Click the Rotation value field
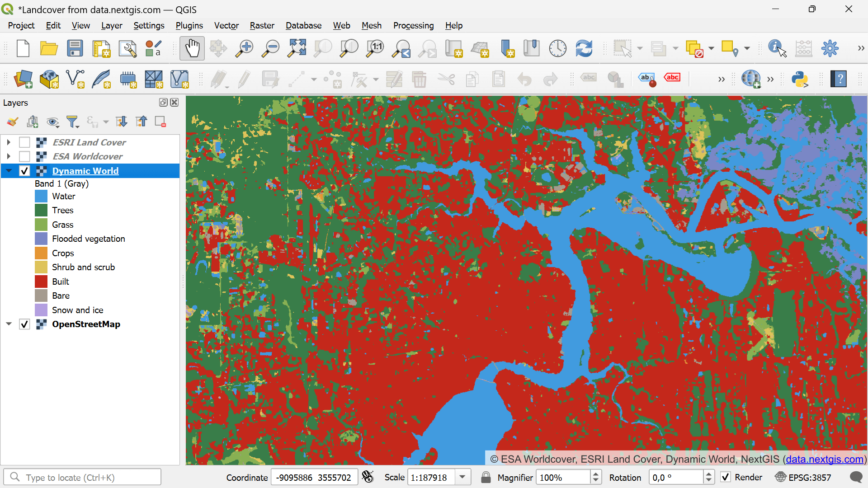Viewport: 868px width, 488px height. [x=676, y=477]
